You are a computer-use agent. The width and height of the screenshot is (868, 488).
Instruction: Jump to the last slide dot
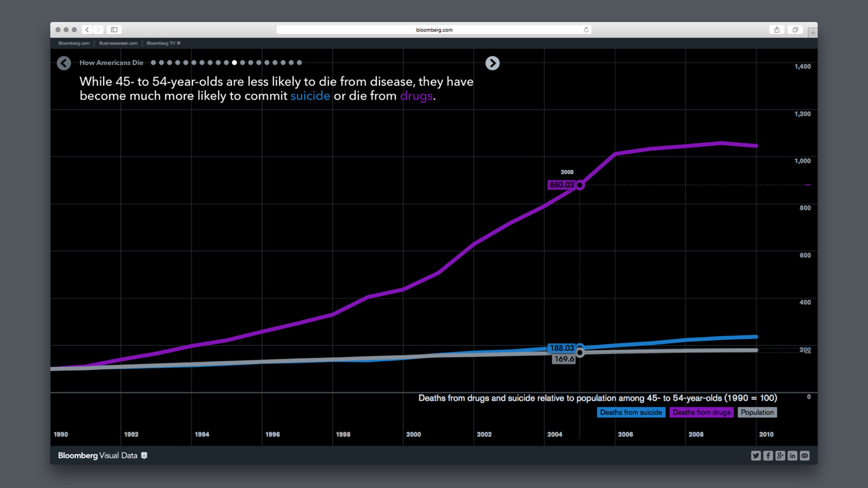[299, 63]
